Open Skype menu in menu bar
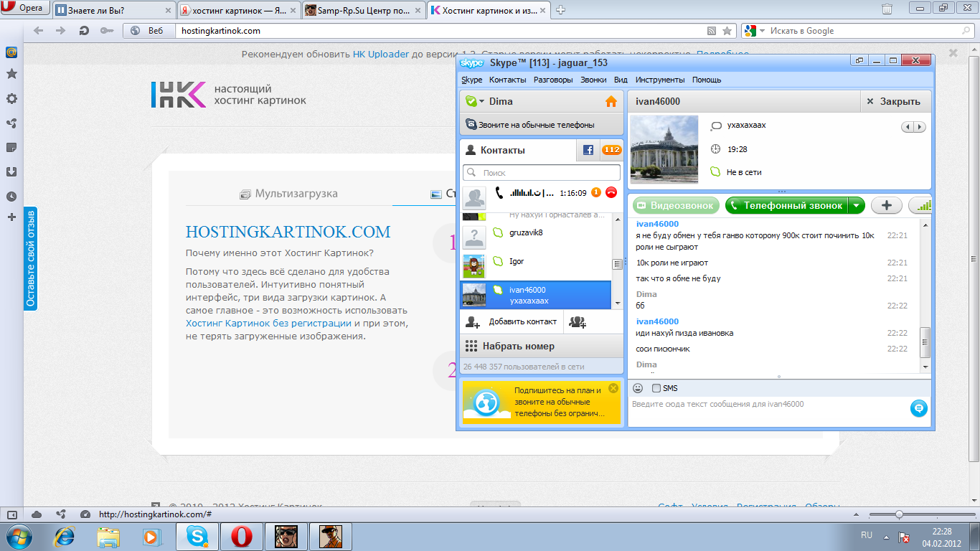 (471, 80)
